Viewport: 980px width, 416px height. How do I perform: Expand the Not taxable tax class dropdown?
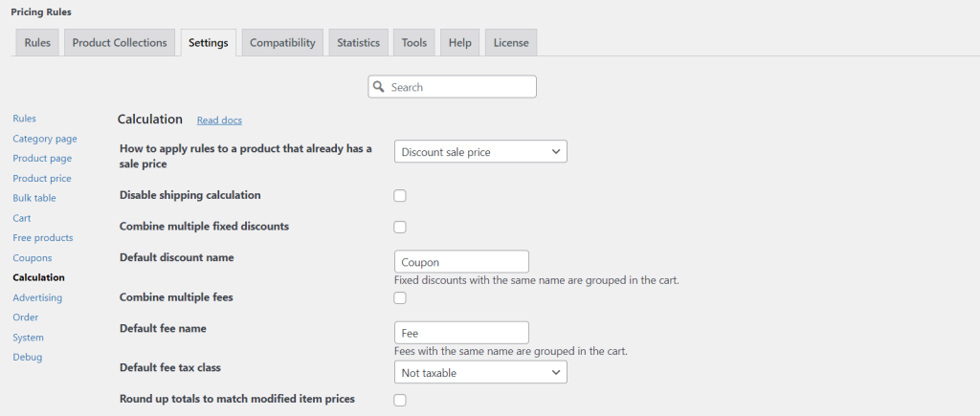coord(480,372)
